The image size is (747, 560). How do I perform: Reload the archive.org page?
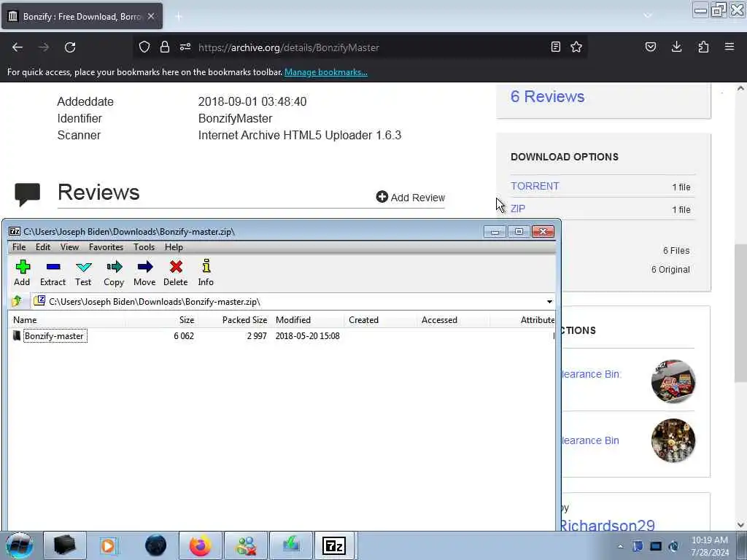70,47
